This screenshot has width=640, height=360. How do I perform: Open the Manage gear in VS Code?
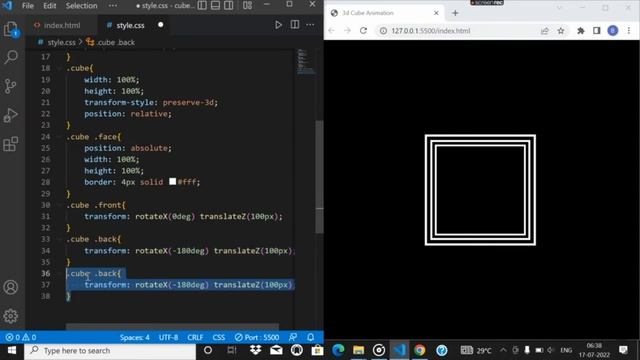(11, 316)
